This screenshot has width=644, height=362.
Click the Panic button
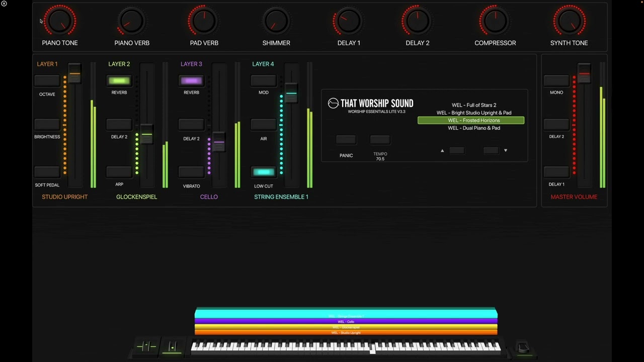click(x=346, y=140)
